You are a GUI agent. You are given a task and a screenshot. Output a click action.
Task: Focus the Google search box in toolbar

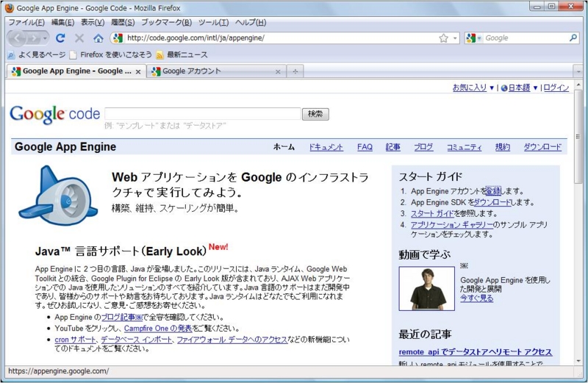tap(525, 38)
